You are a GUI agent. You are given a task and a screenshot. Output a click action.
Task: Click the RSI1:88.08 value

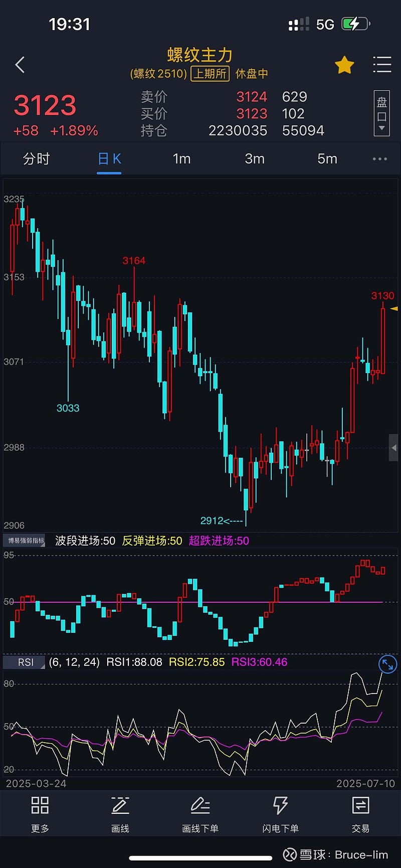pyautogui.click(x=134, y=662)
